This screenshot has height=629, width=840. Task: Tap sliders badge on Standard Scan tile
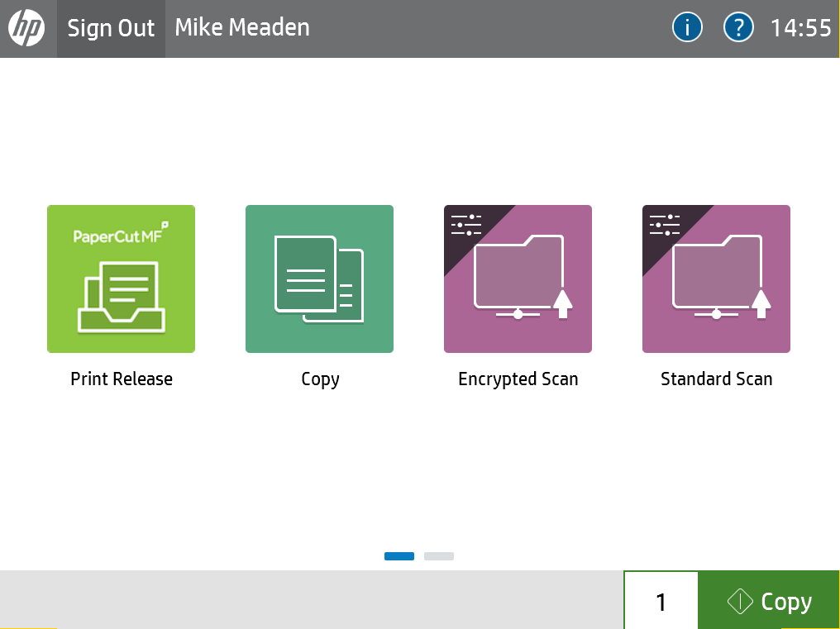point(665,226)
